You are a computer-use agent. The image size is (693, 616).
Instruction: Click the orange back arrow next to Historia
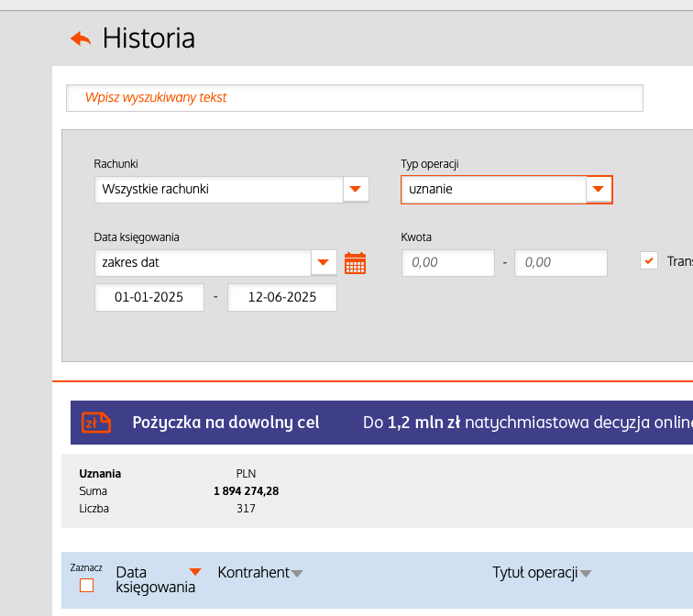81,38
